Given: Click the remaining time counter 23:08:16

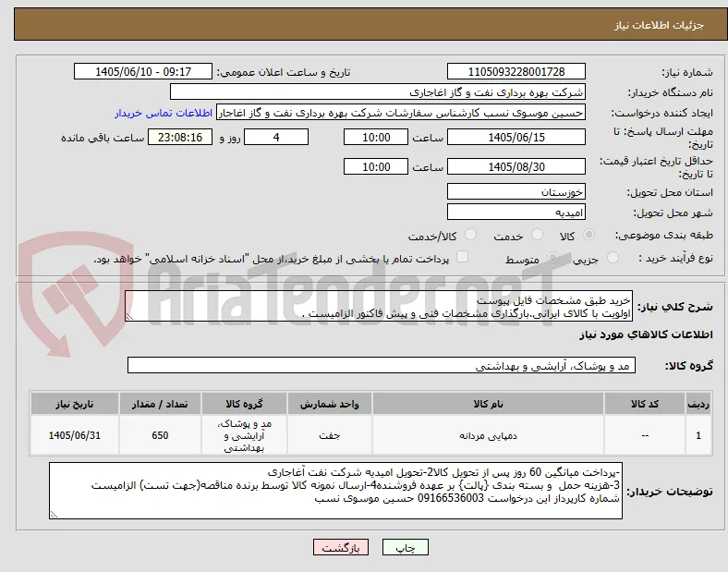Looking at the screenshot, I should coord(180,137).
